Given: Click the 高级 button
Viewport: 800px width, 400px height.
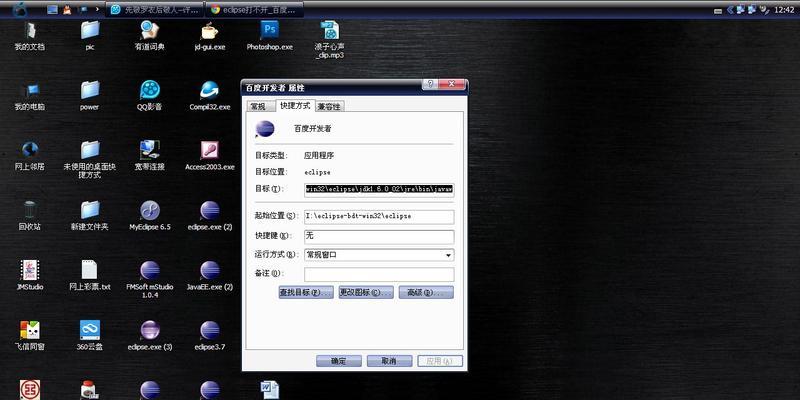Looking at the screenshot, I should click(426, 292).
